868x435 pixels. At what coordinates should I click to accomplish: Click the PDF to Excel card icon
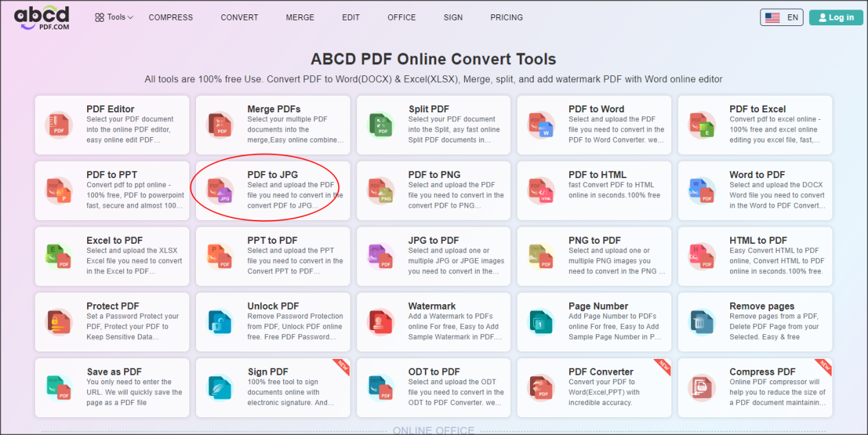[x=702, y=125]
